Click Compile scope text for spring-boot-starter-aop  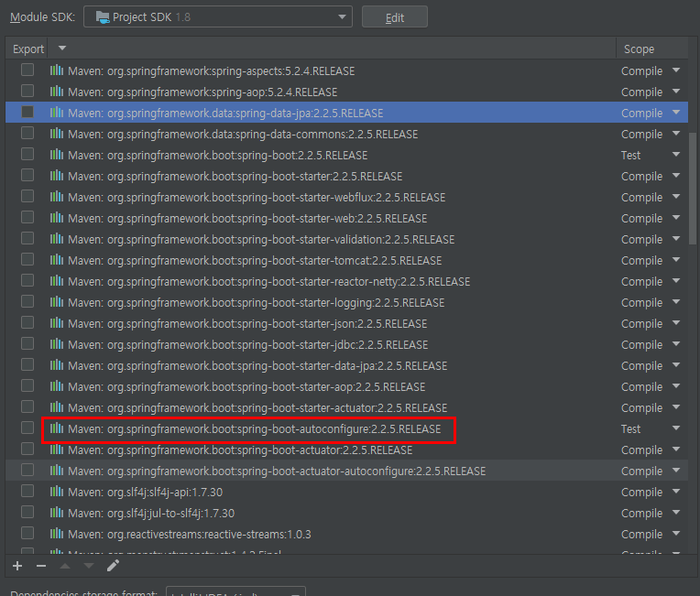(x=641, y=386)
